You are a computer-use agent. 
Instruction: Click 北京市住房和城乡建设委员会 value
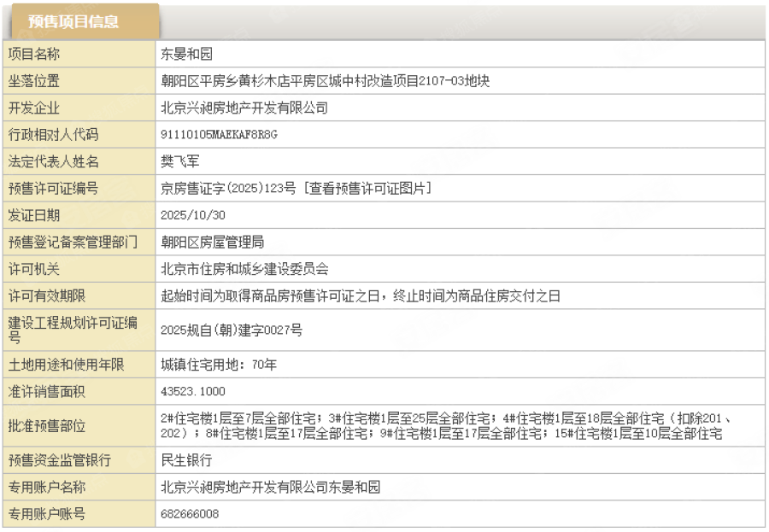pyautogui.click(x=244, y=269)
